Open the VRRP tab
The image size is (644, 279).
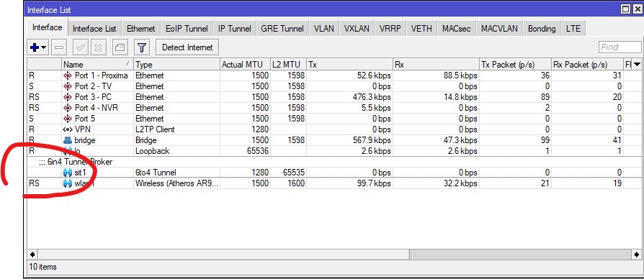click(390, 29)
